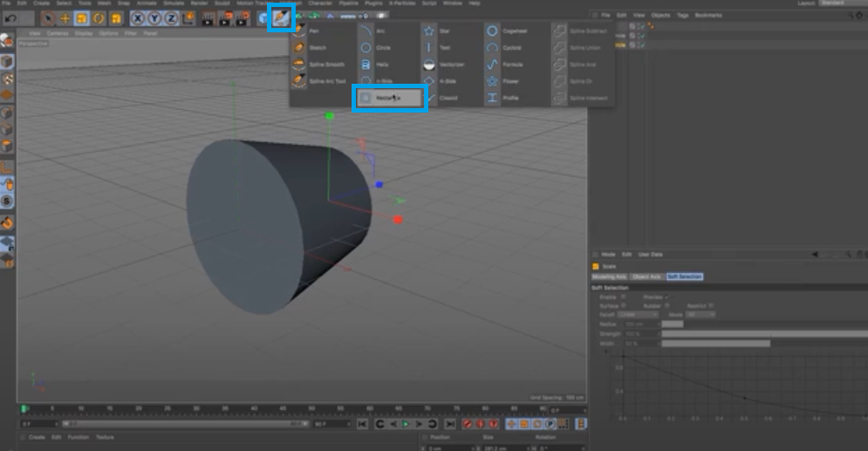
Task: Click the Undo arrow in the toolbar
Action: (x=10, y=18)
